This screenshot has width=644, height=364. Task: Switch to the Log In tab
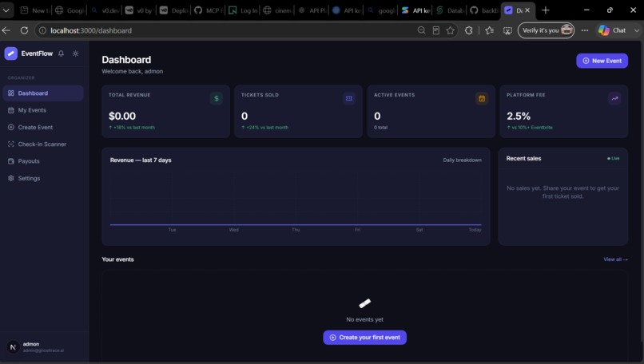coord(244,10)
